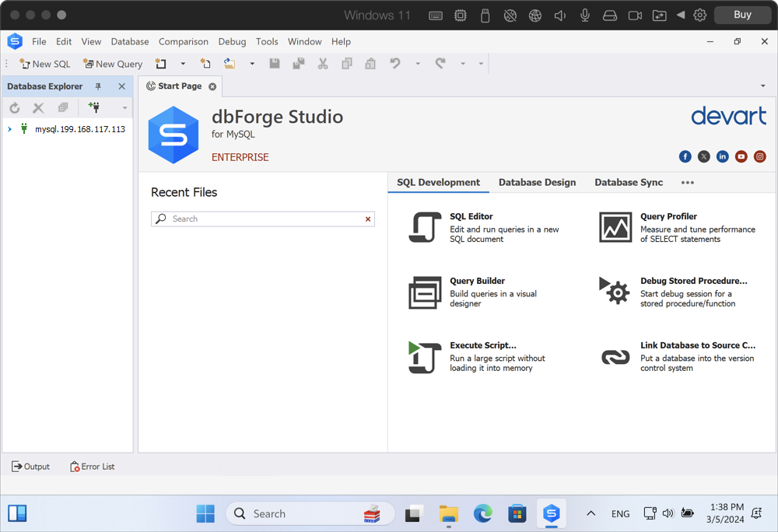Open the Undo history dropdown arrow
This screenshot has height=532, width=778.
pyautogui.click(x=418, y=64)
